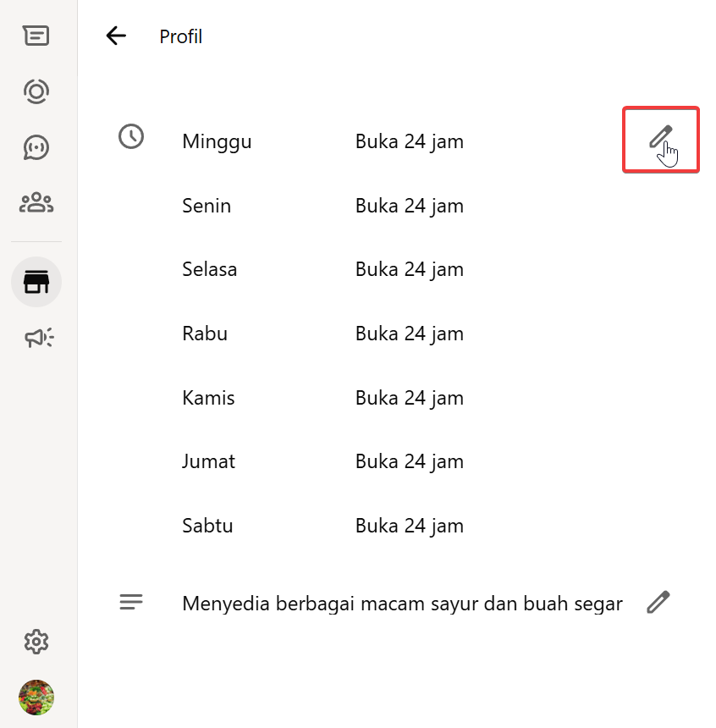Edit the business description pencil icon
The width and height of the screenshot is (716, 728).
tap(658, 603)
